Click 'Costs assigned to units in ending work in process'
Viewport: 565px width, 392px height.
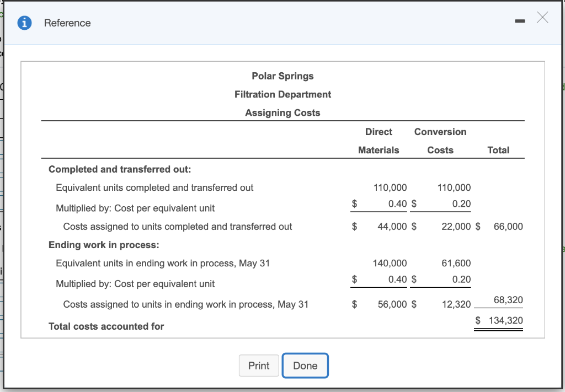pos(185,304)
